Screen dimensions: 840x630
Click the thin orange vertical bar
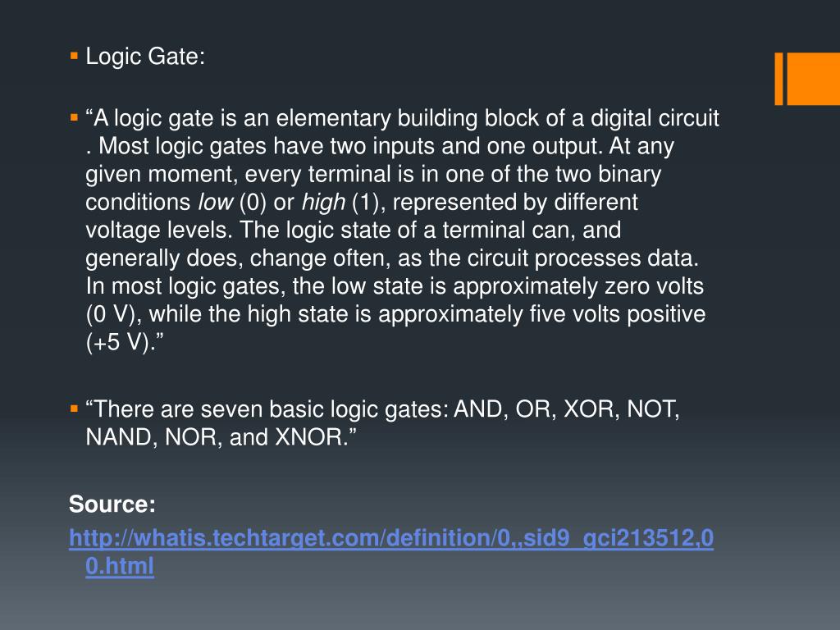[x=779, y=79]
